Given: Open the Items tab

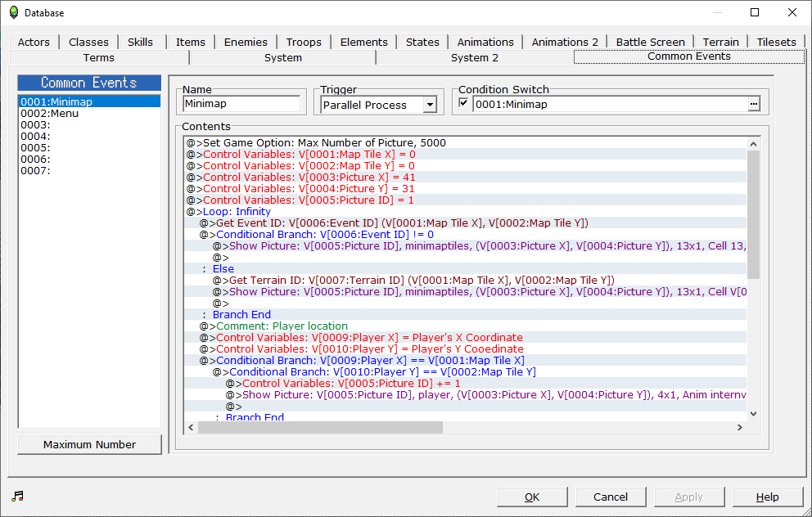Looking at the screenshot, I should (190, 42).
